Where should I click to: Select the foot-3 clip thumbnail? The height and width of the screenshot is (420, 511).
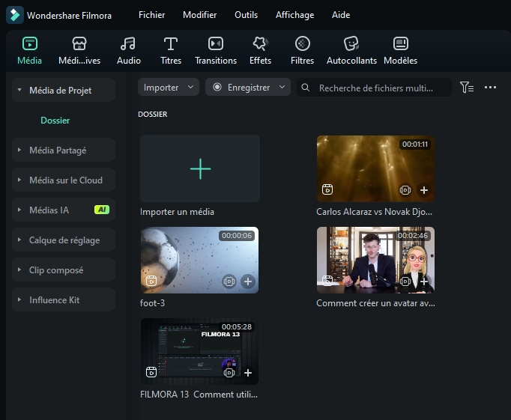point(199,260)
